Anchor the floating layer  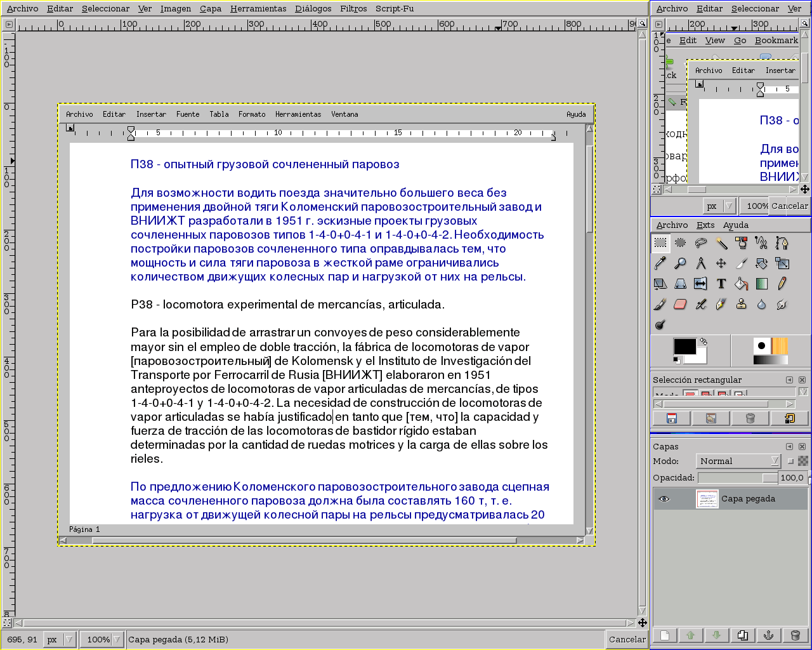point(769,635)
